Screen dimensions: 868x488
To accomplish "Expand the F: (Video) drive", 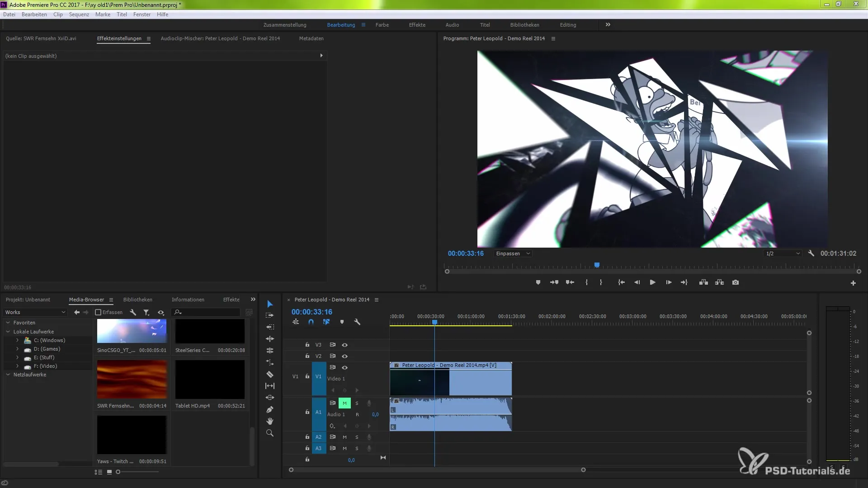I will point(17,366).
